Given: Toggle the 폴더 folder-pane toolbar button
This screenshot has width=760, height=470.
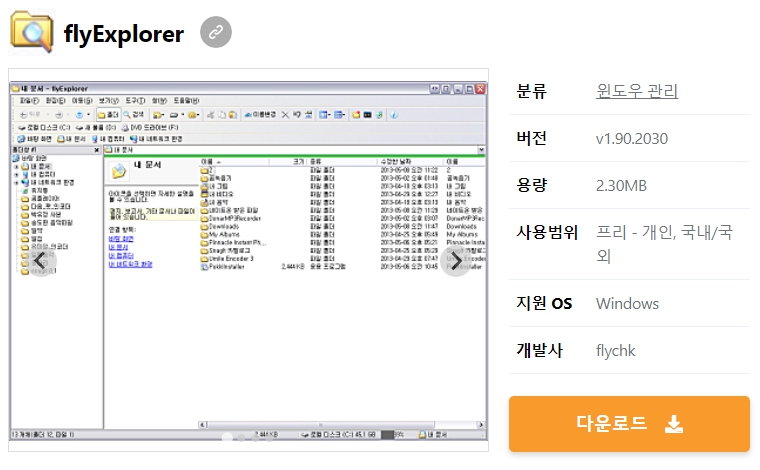Looking at the screenshot, I should click(108, 115).
